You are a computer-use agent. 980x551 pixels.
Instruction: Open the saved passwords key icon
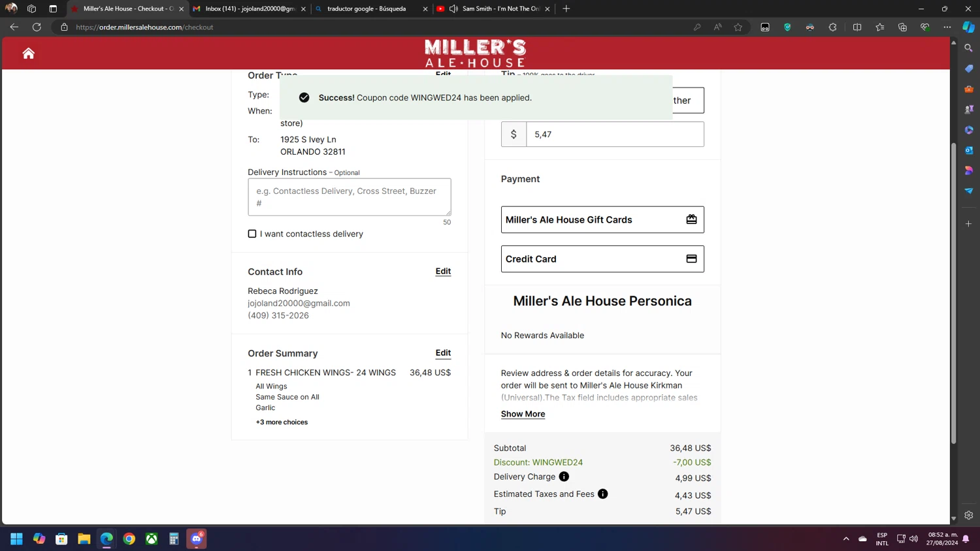[697, 27]
